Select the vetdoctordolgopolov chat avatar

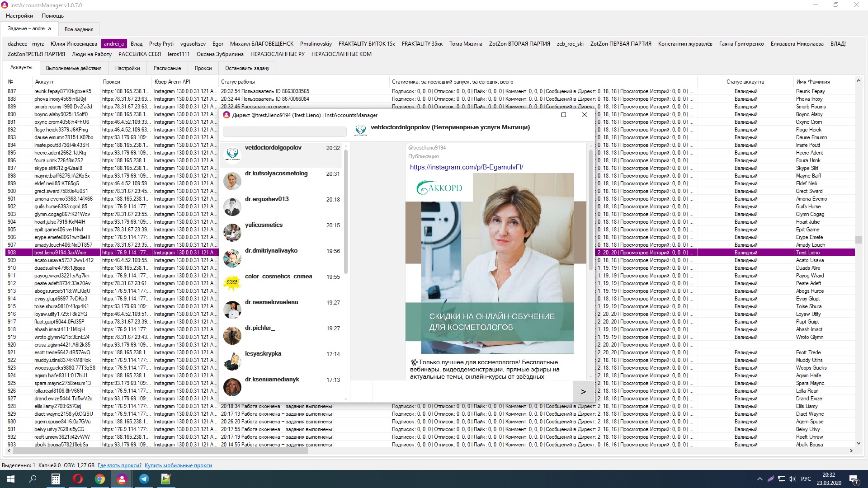232,154
